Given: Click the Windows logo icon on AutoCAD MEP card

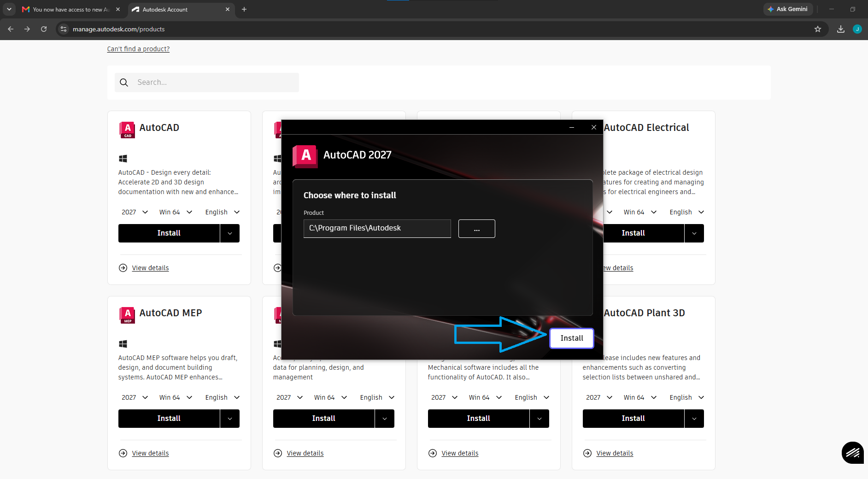Looking at the screenshot, I should (x=123, y=344).
